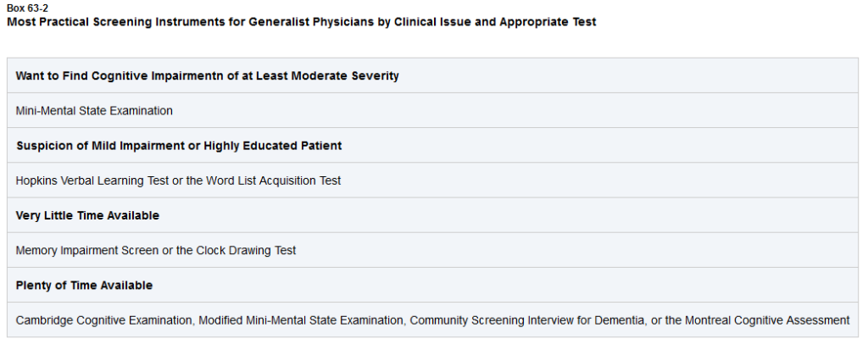Select the "Mini-Mental State Examination" row text
868x350 pixels.
tap(94, 110)
